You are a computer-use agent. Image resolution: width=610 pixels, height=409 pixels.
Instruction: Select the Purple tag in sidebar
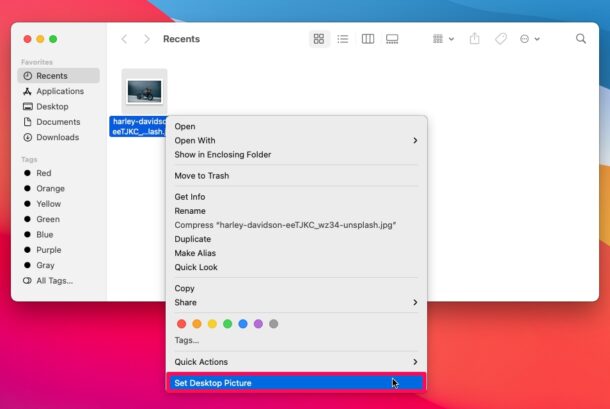tap(49, 250)
